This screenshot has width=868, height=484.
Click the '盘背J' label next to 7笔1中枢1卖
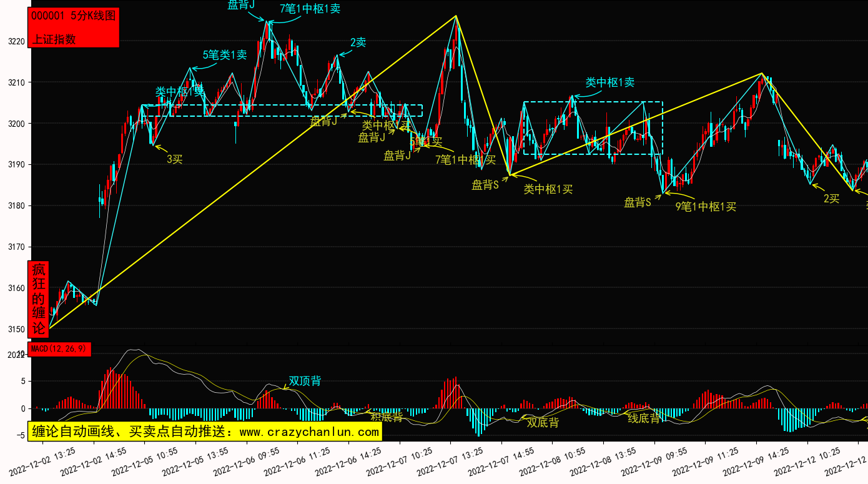[241, 6]
